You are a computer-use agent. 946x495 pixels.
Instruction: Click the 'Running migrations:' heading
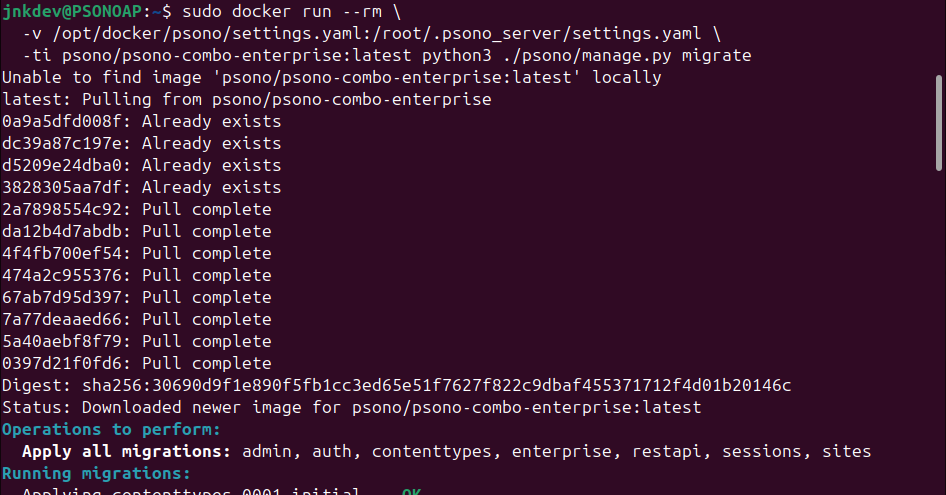(x=96, y=473)
